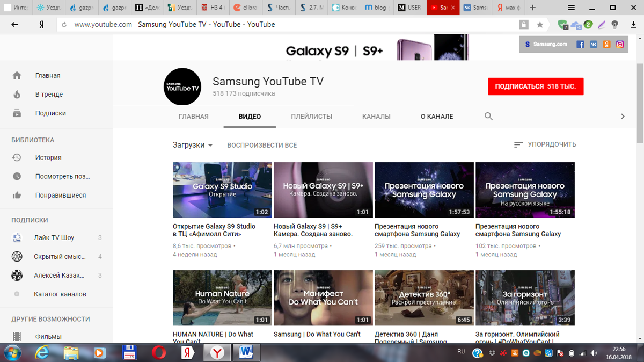Switch to the Плейлисты channel tab
Image resolution: width=644 pixels, height=362 pixels.
pyautogui.click(x=312, y=117)
